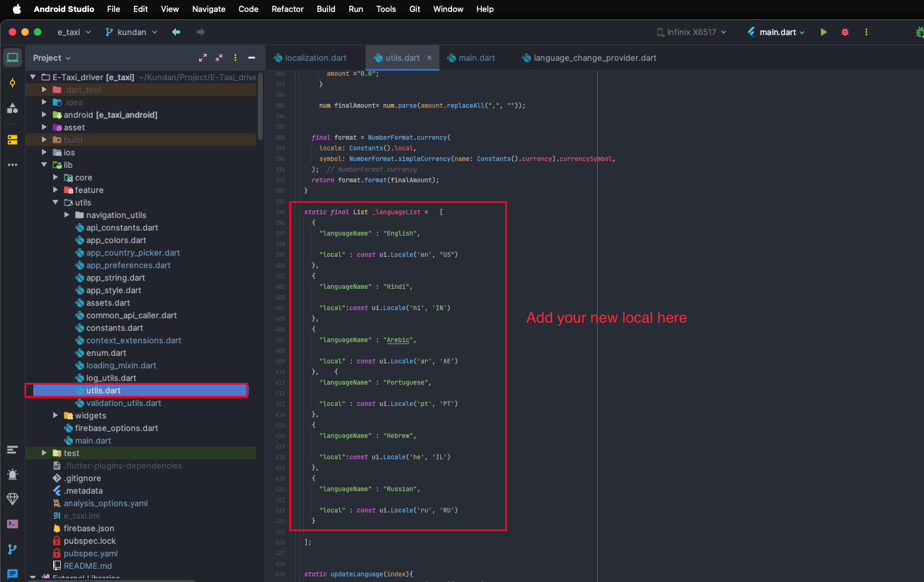Expand the .dart_tool folder
This screenshot has height=582, width=924.
pos(44,90)
